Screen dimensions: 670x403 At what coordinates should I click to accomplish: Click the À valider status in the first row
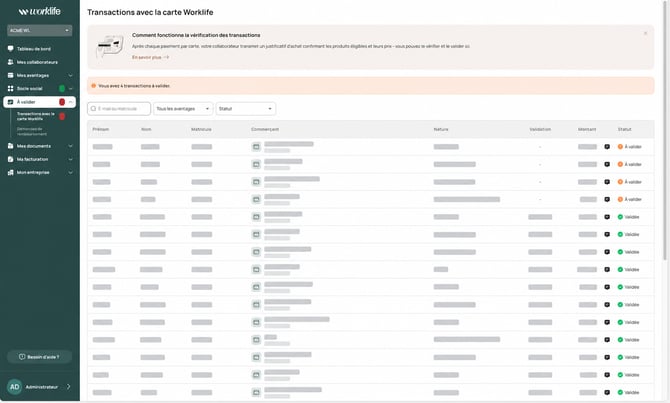629,147
